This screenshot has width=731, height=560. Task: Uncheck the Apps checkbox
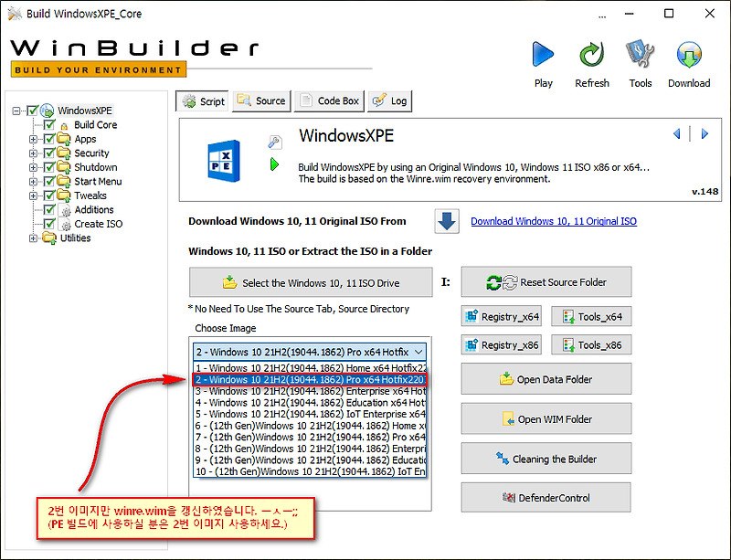(49, 139)
